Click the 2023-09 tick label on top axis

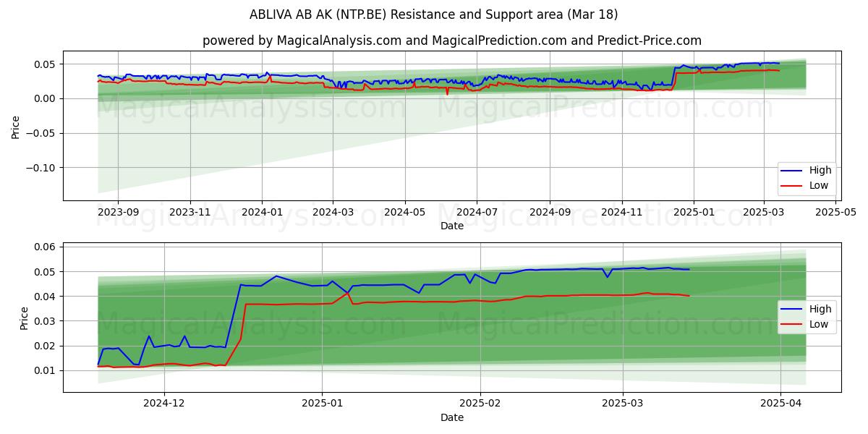pos(118,213)
